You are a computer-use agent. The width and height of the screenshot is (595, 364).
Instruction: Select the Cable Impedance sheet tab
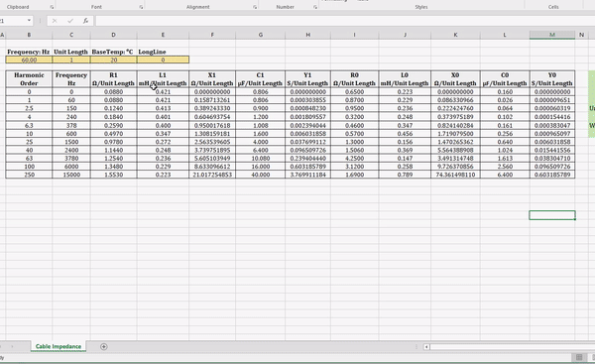point(59,346)
